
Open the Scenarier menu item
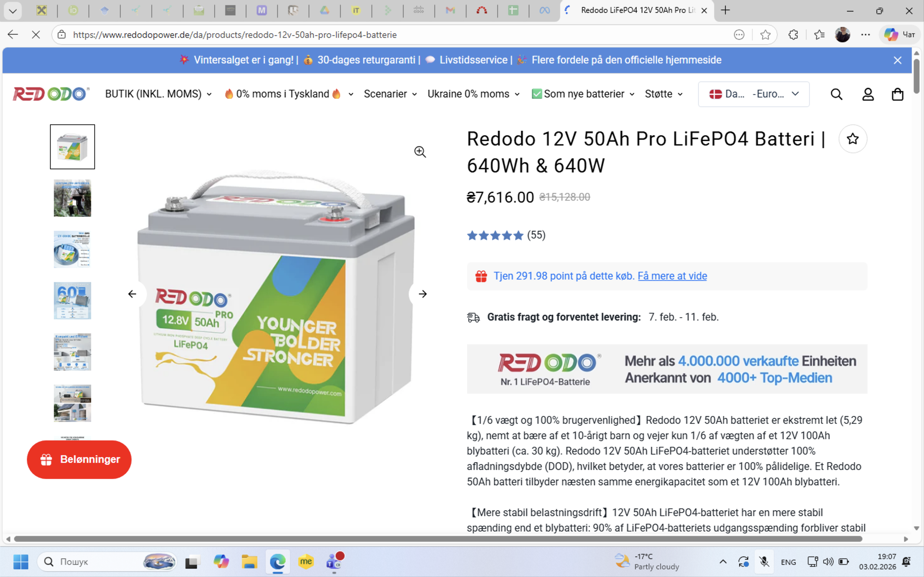click(x=390, y=94)
